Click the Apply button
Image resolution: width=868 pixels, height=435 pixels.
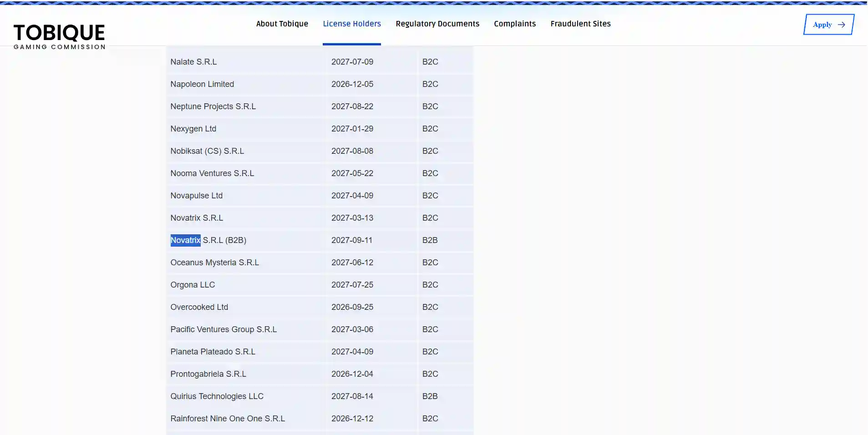click(829, 25)
